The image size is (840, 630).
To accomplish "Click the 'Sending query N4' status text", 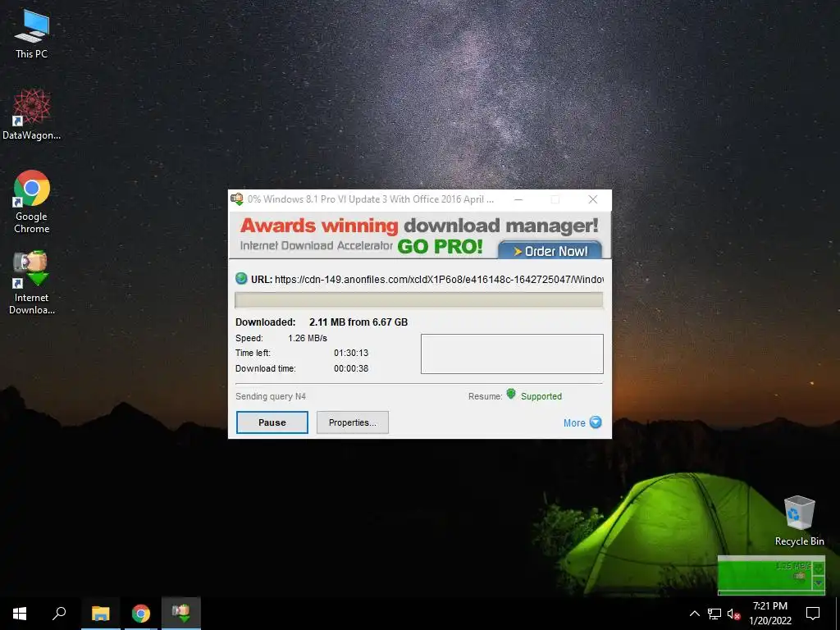I will pyautogui.click(x=271, y=396).
